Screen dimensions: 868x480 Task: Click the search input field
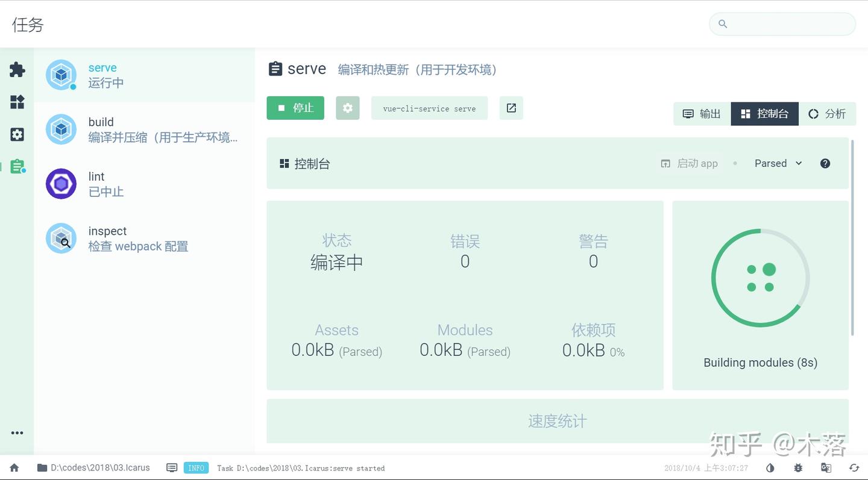tap(782, 24)
